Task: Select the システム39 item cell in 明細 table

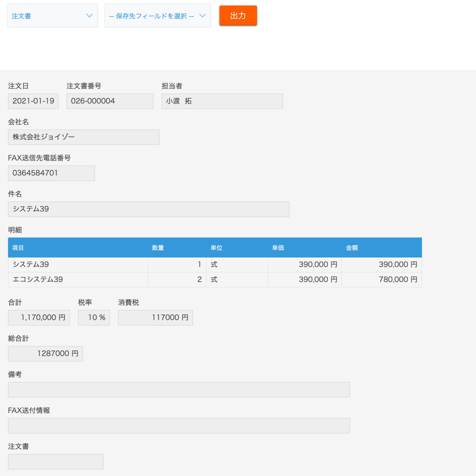Action: pyautogui.click(x=78, y=264)
